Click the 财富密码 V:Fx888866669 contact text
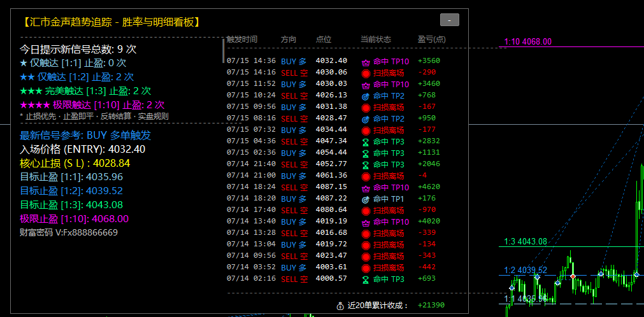This screenshot has width=644, height=317. pos(69,232)
